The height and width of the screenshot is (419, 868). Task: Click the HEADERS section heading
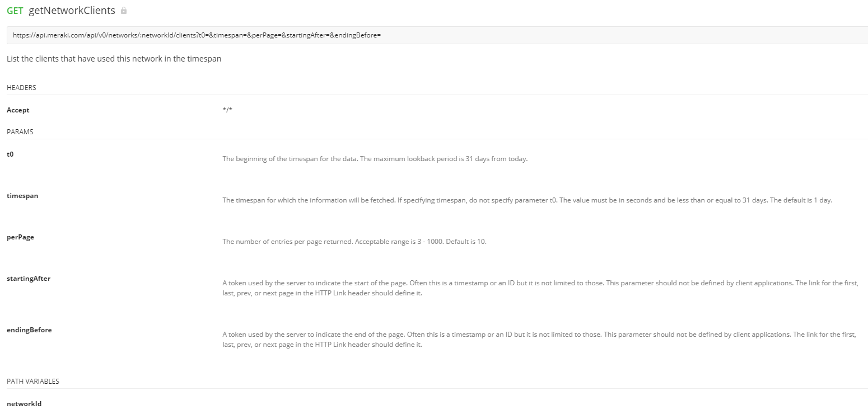21,88
